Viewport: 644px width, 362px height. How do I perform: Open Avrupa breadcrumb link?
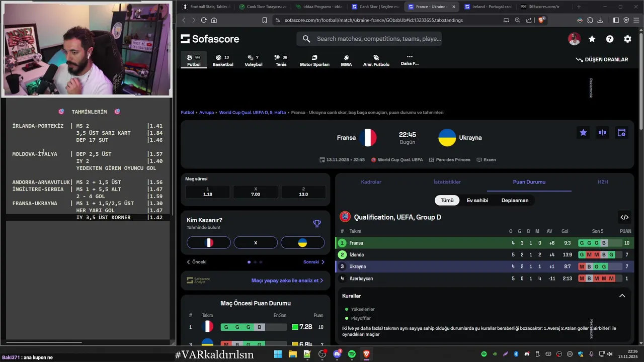tap(206, 113)
